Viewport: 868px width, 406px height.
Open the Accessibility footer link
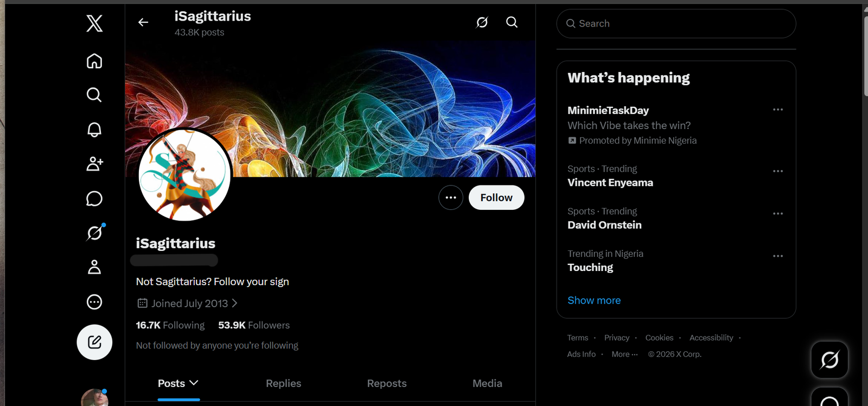(711, 338)
